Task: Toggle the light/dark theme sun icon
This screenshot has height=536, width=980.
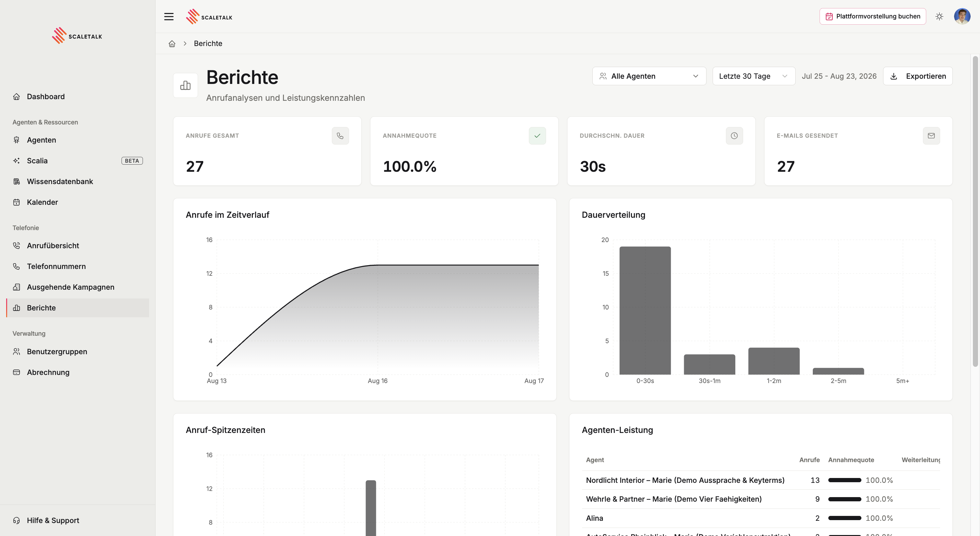Action: click(939, 16)
